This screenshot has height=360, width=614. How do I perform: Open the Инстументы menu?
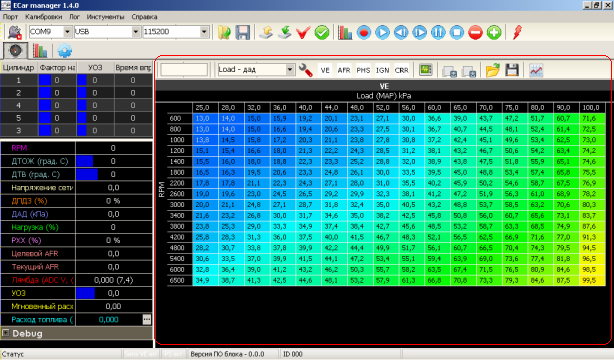tap(105, 17)
